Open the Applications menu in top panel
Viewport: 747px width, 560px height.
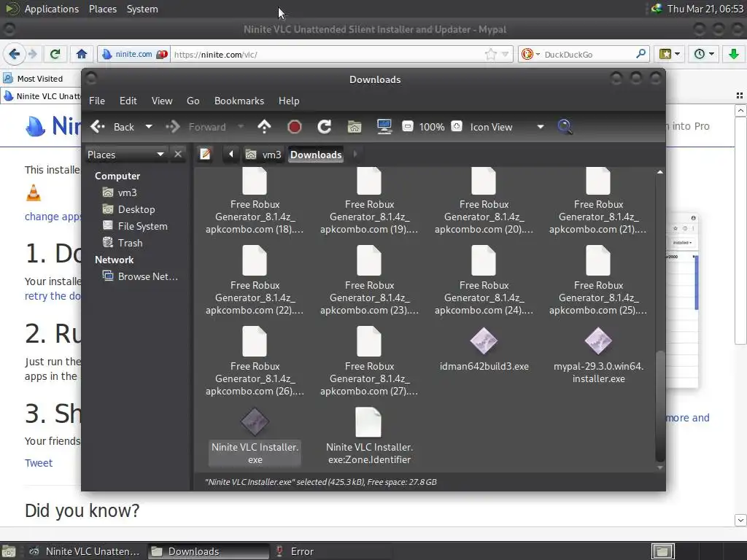[52, 9]
